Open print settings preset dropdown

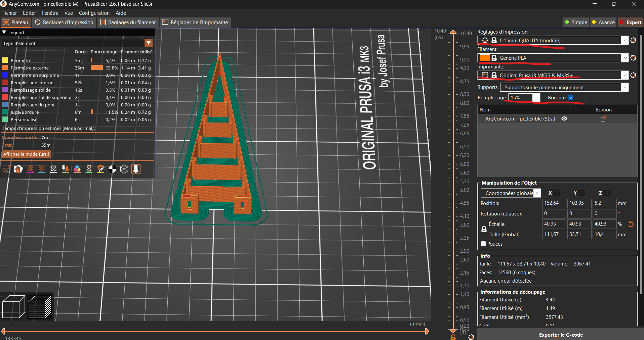click(625, 40)
